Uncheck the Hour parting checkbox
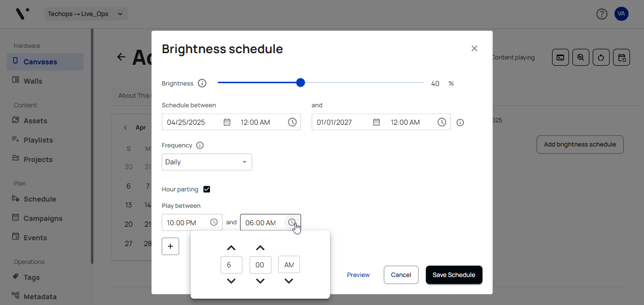644x305 pixels. point(207,189)
